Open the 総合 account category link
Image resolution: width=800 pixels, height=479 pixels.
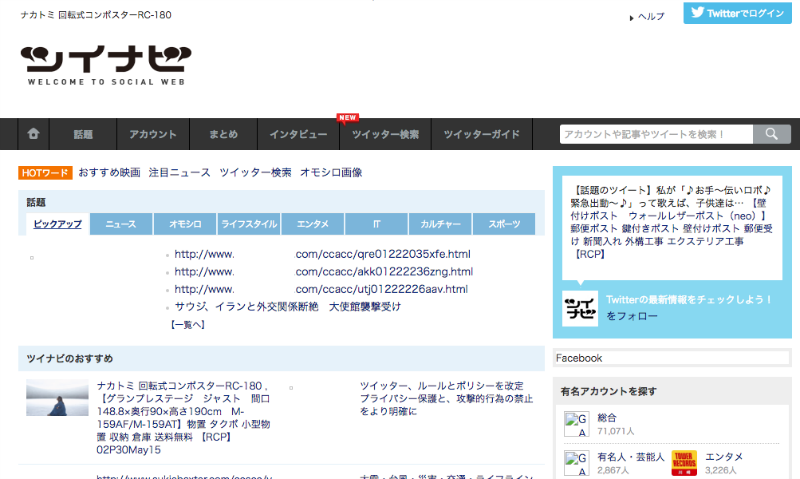point(607,418)
